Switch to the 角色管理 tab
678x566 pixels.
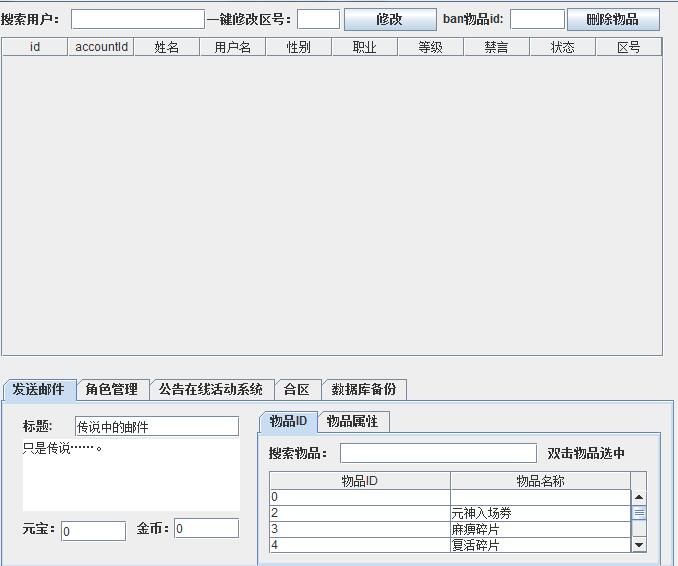112,389
